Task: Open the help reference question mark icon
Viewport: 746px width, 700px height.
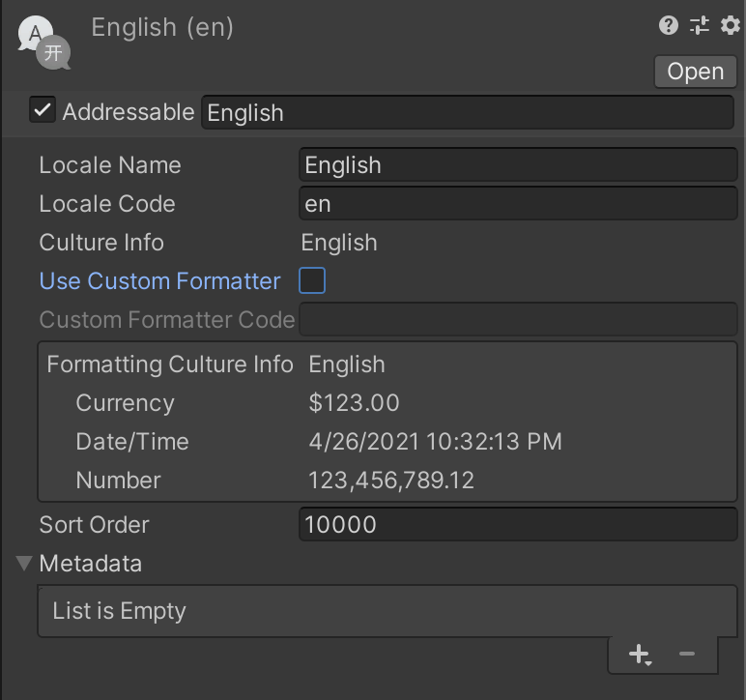Action: click(669, 26)
